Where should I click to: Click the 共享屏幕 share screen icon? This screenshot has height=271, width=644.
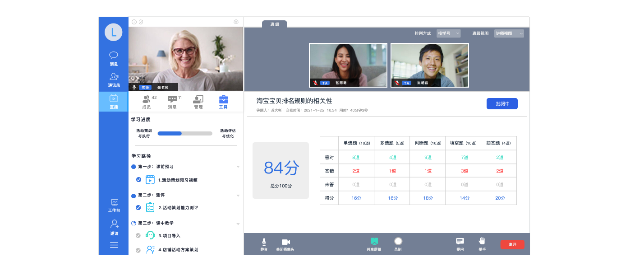374,242
